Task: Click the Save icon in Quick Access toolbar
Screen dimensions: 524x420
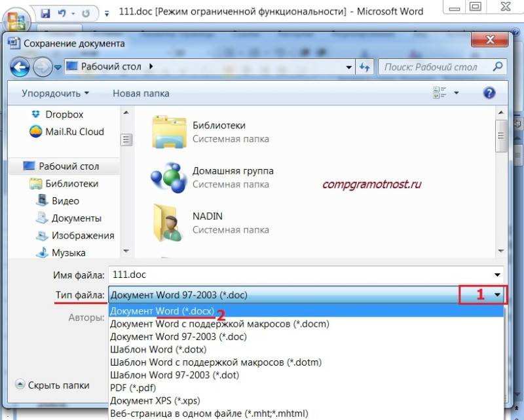Action: (46, 12)
